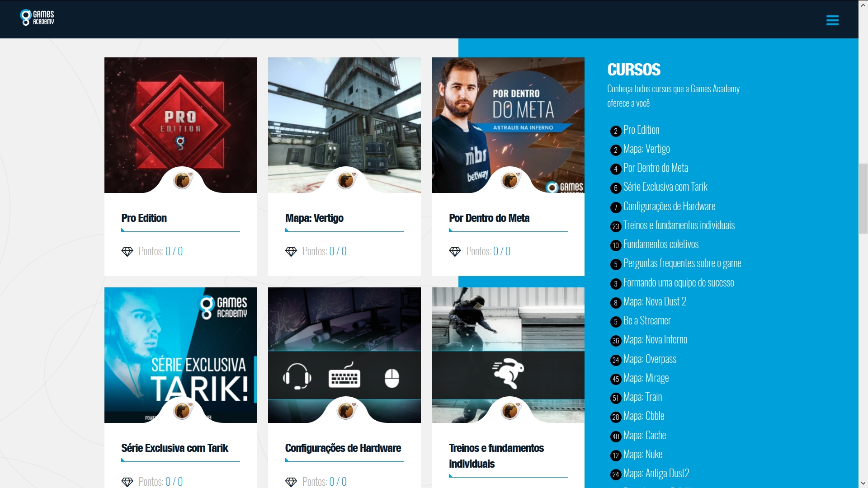
Task: Open the Por Dentro do Meta thumbnail
Action: 508,125
